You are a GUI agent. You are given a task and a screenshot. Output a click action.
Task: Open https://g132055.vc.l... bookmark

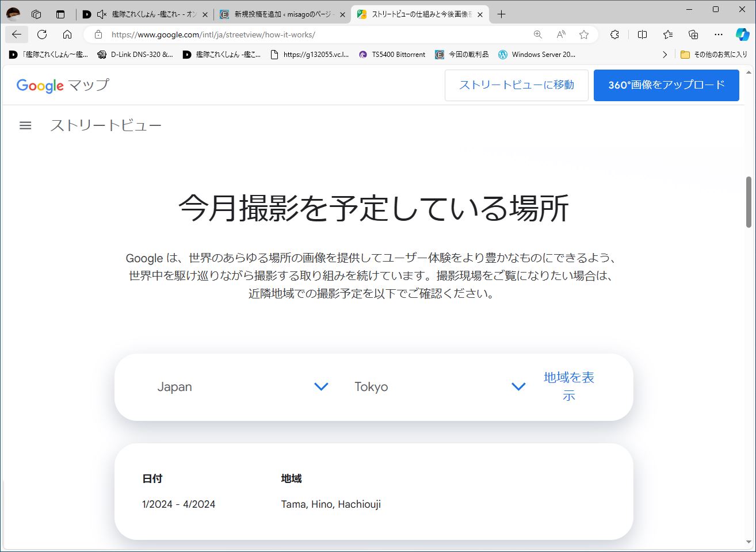click(310, 55)
